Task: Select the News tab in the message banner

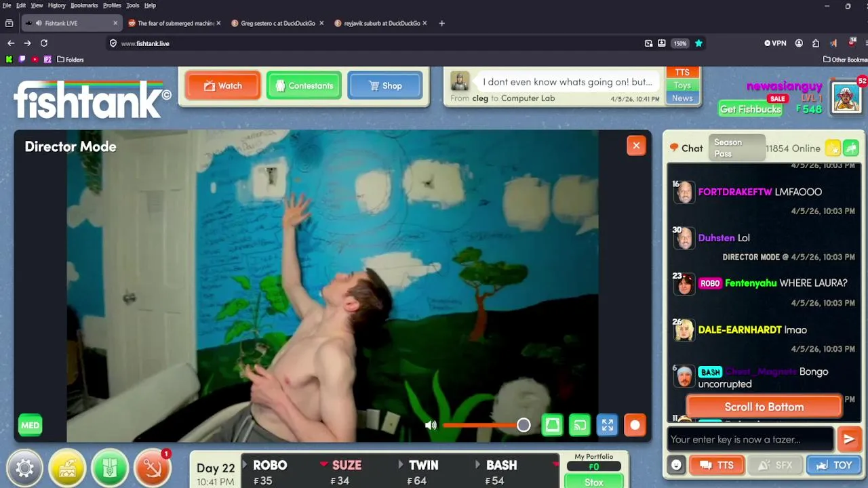Action: [x=682, y=98]
